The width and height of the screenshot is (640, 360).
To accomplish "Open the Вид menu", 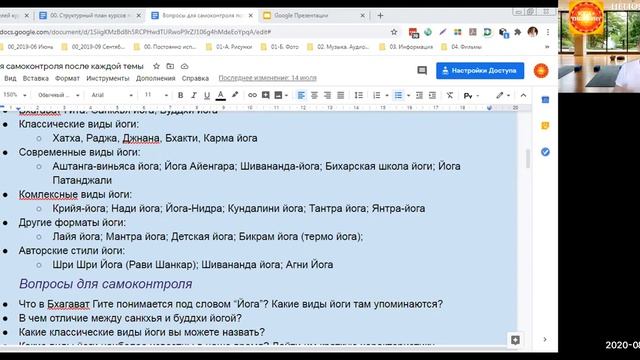I will (x=10, y=78).
